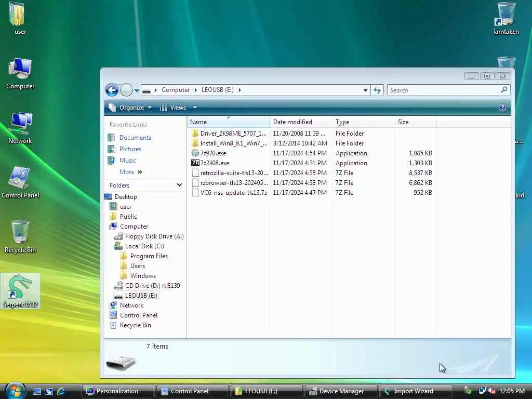Select the Install_Win8_8.1_Win7 folder icon
The image size is (532, 399).
[x=195, y=143]
